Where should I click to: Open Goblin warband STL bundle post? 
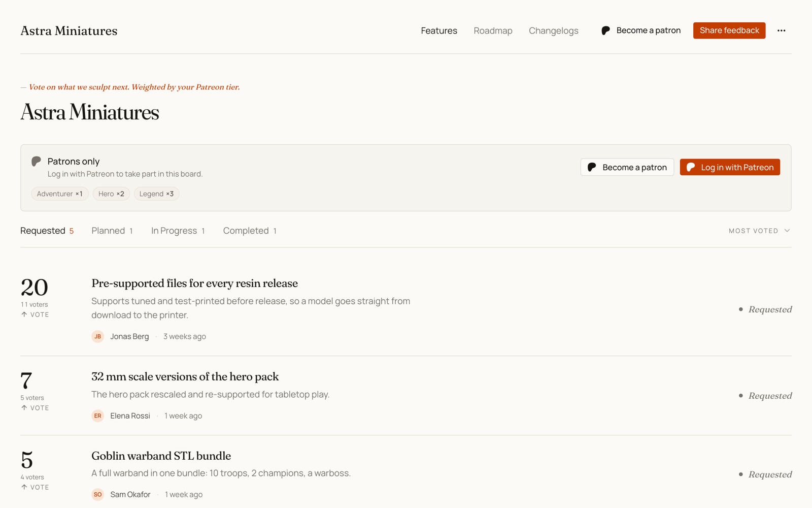click(161, 456)
